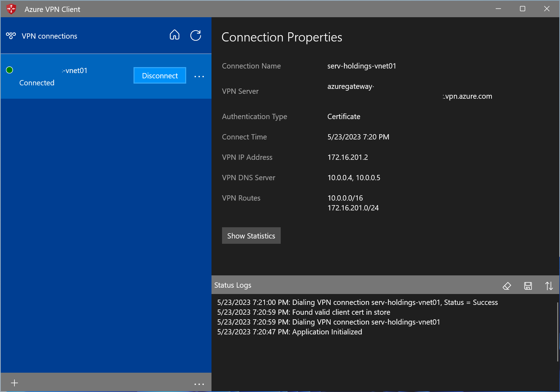
Task: Click the VPN connections heading
Action: (50, 36)
